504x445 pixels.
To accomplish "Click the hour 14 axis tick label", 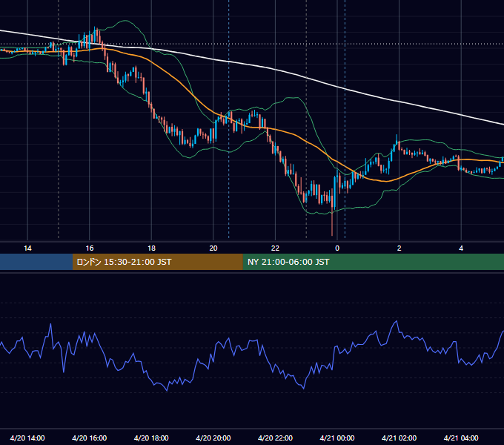I will 27,248.
